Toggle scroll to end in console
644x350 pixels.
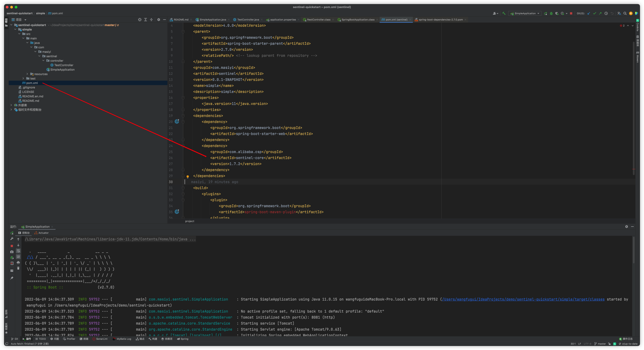click(18, 257)
